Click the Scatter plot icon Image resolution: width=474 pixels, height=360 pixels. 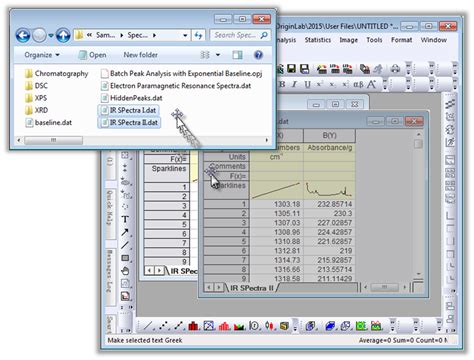pos(163,326)
